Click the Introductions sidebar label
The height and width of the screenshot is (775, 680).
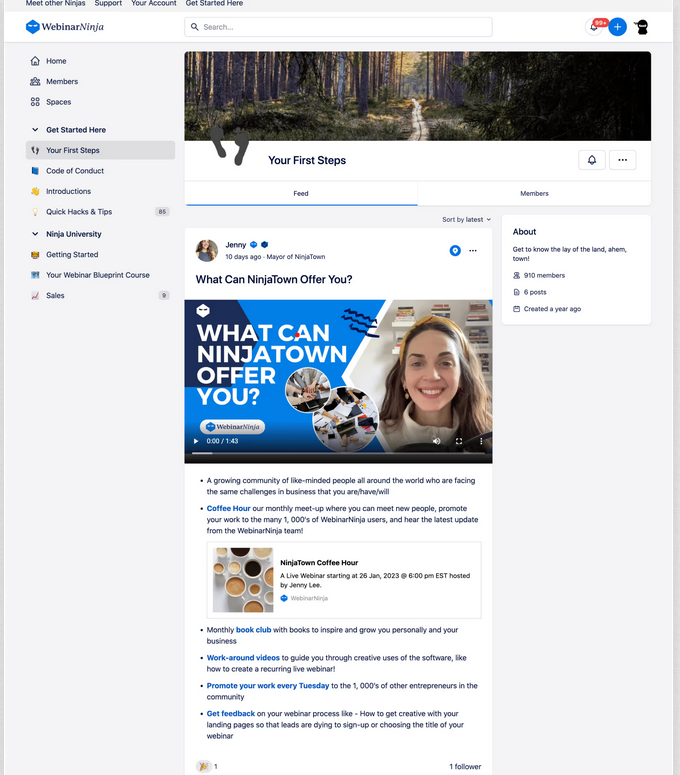click(x=69, y=191)
